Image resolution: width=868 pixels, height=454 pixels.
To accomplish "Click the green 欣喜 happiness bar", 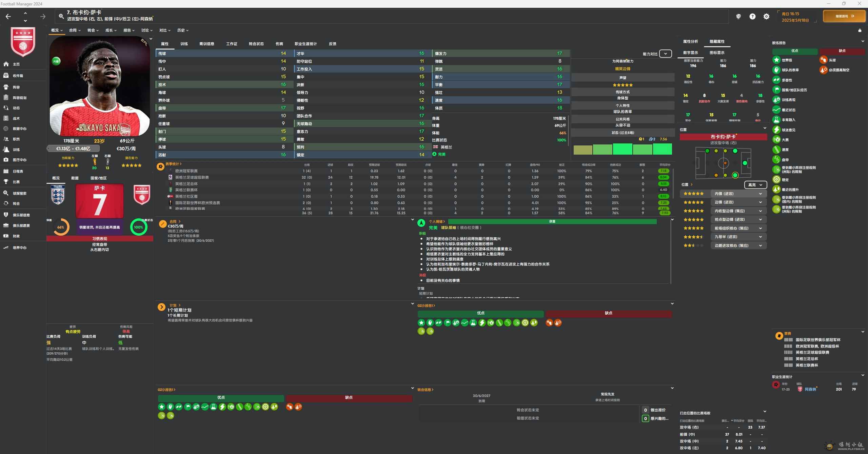I will pos(552,221).
